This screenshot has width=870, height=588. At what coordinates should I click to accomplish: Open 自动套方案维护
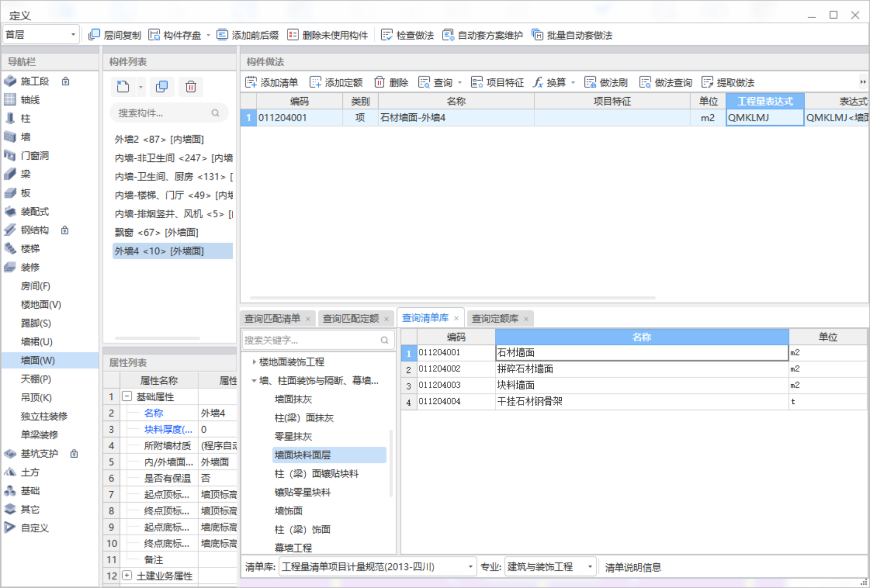pos(483,35)
